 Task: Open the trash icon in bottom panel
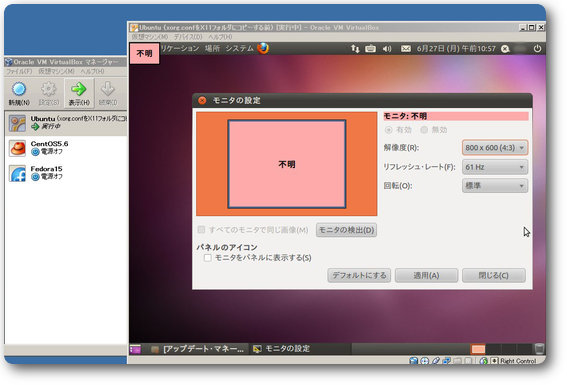click(x=539, y=349)
